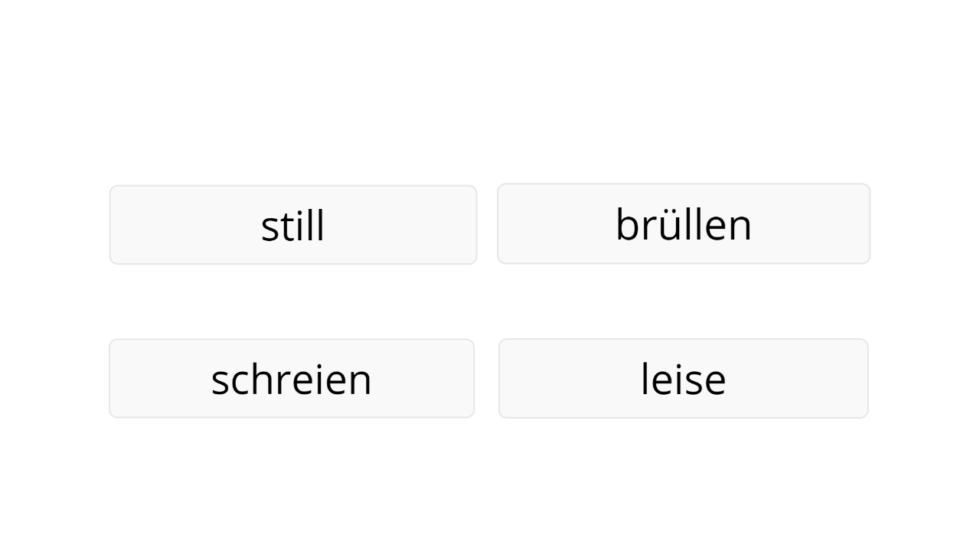Activate the "still" card
Screen dimensions: 980x551
[293, 225]
